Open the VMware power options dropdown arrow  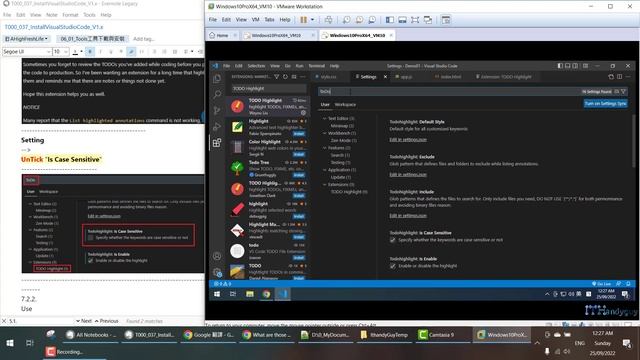[312, 20]
